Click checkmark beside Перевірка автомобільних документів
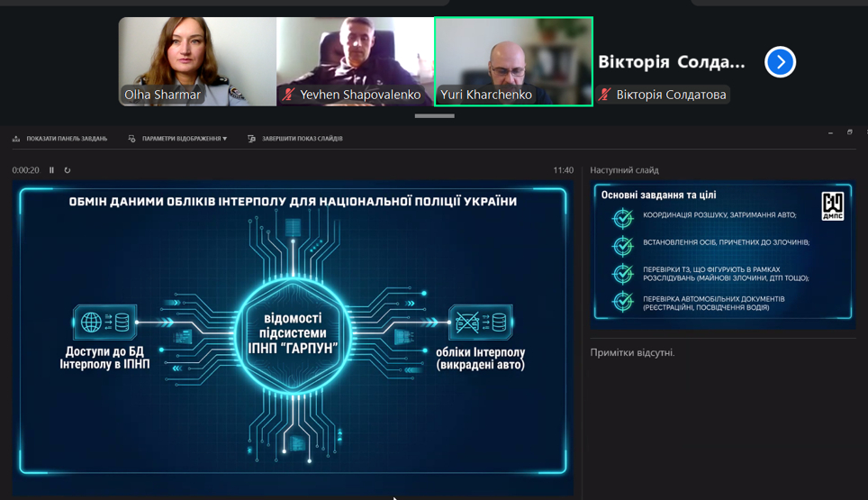This screenshot has width=868, height=500. pyautogui.click(x=623, y=302)
